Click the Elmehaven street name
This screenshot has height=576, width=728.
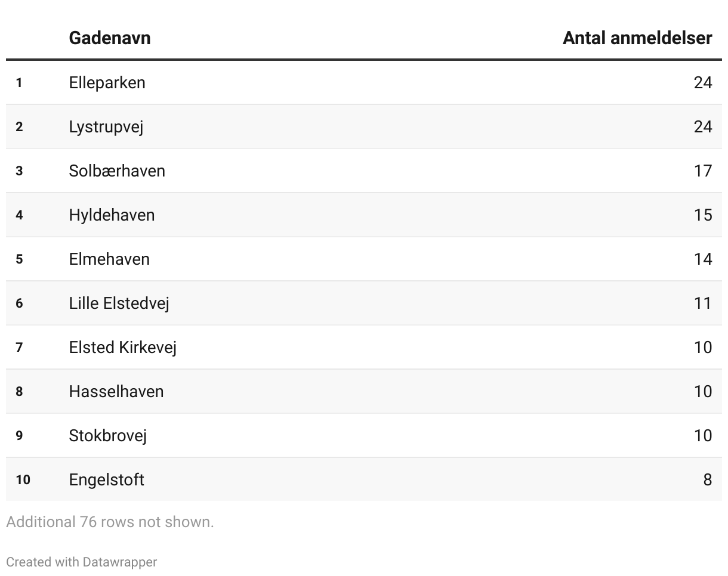(109, 259)
